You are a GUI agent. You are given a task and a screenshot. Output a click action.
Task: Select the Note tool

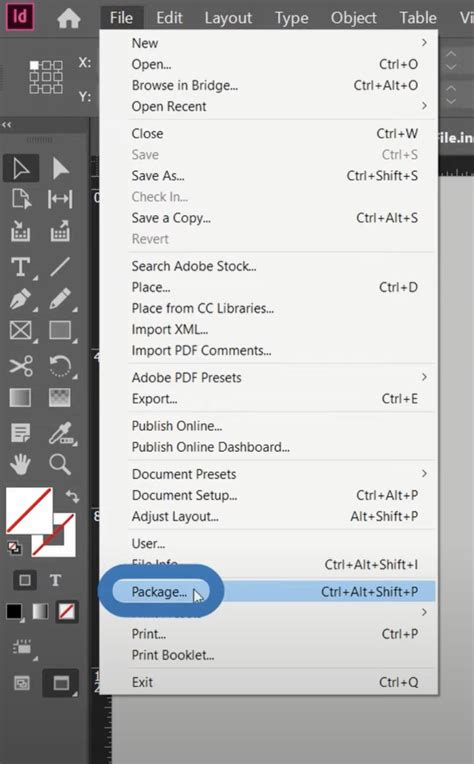click(x=20, y=433)
